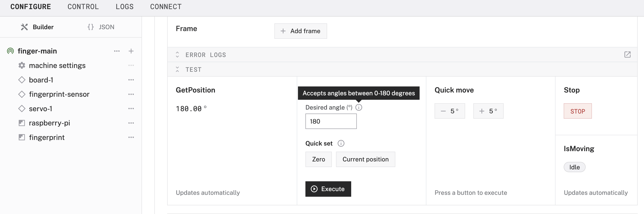Click the Desired angle input field
644x214 pixels.
(x=331, y=121)
